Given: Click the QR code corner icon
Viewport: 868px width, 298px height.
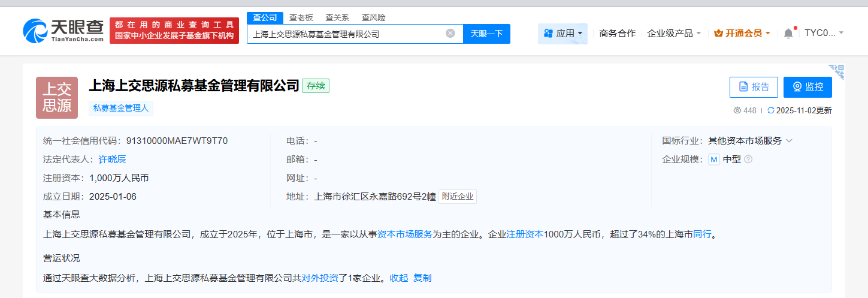Looking at the screenshot, I should click(x=836, y=71).
